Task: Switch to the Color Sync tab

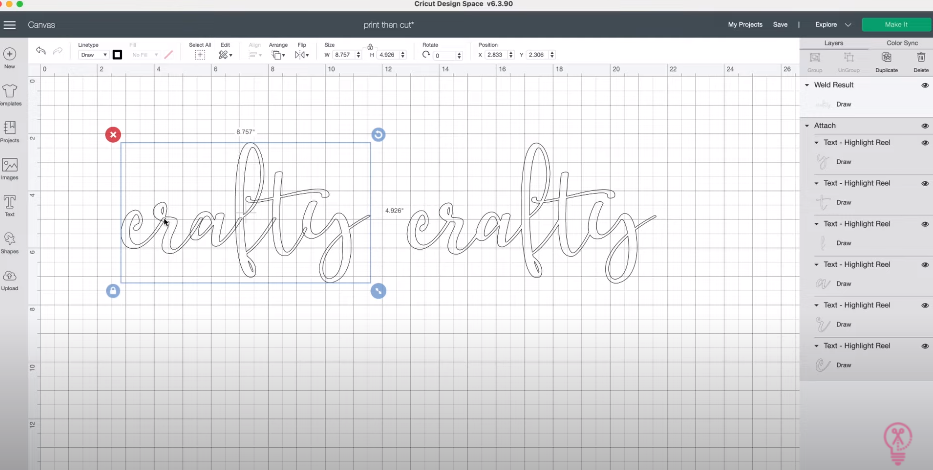Action: [902, 43]
